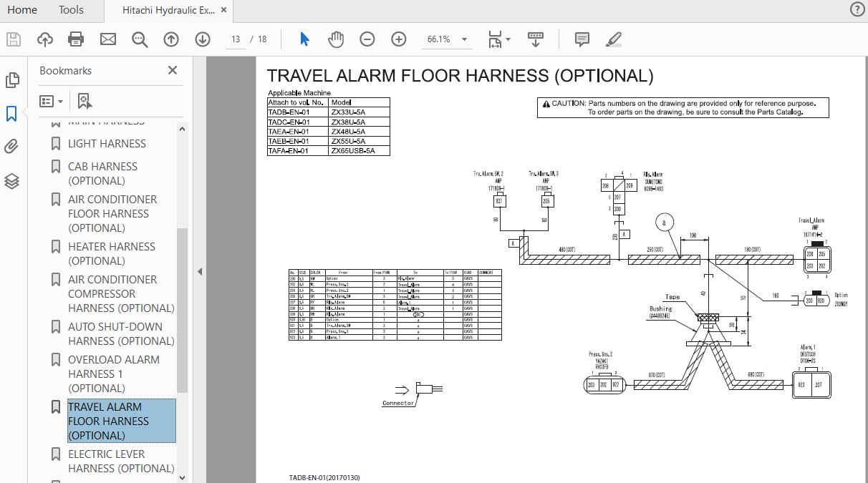
Task: Select TRAVEL ALARM FLOOR HARNESS bookmark
Action: (121, 421)
